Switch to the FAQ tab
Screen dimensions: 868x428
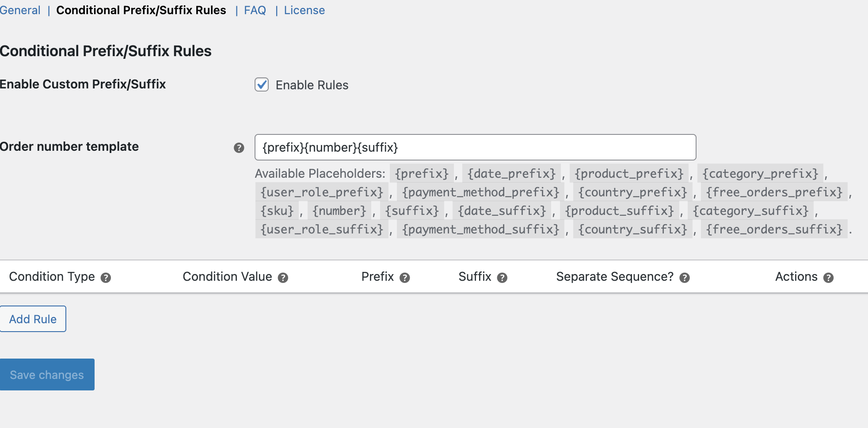click(255, 10)
